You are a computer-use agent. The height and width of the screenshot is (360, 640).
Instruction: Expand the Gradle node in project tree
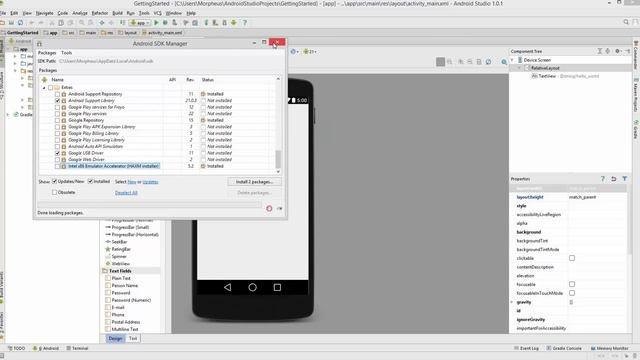pyautogui.click(x=8, y=114)
